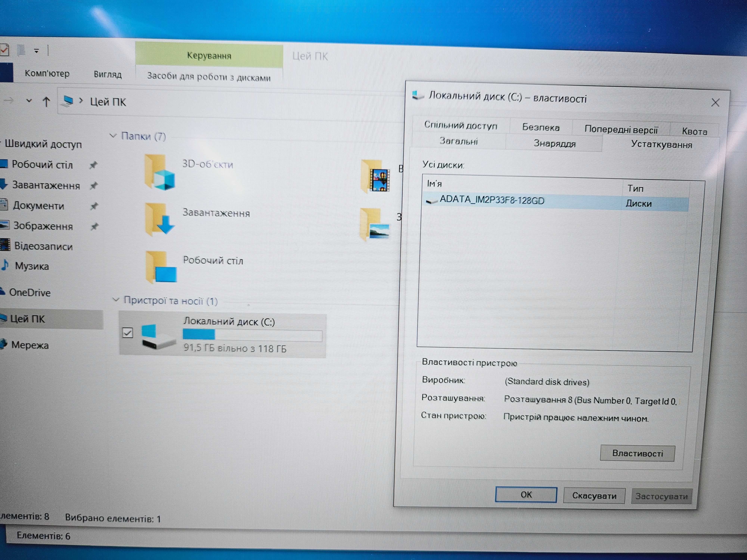This screenshot has width=747, height=560.
Task: Click Вибрано елементів: 1 status text
Action: click(113, 518)
